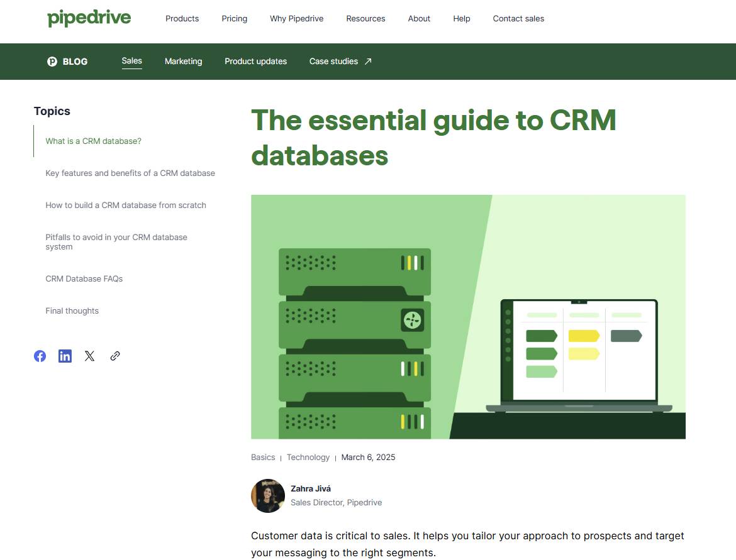Click the CRM database hero illustration
The height and width of the screenshot is (560, 736).
[468, 316]
